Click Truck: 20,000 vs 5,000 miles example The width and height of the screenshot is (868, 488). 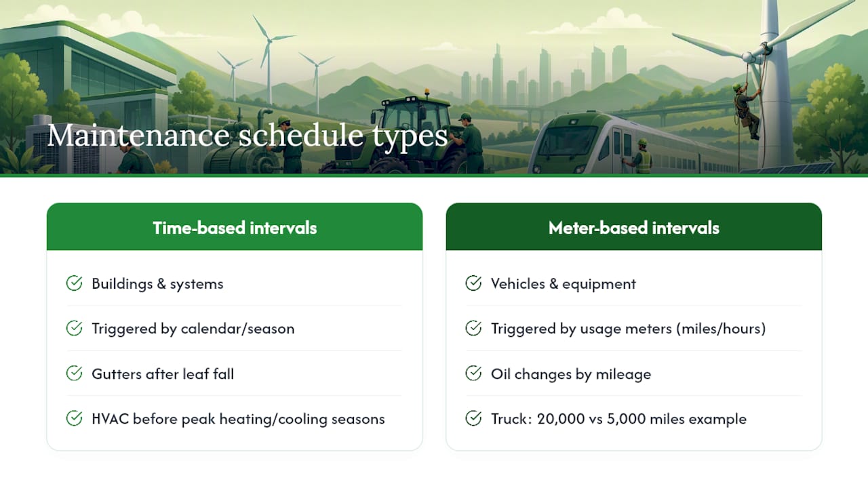pos(618,419)
